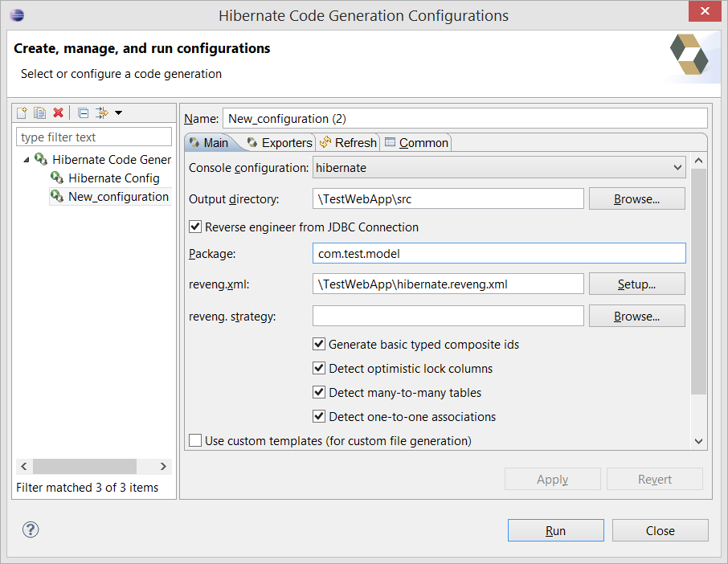Switch to the Refresh tab
Image resolution: width=728 pixels, height=564 pixels.
[x=348, y=142]
